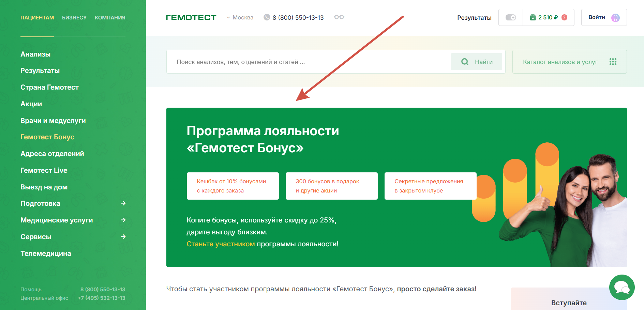Open Результаты in the sidebar menu
This screenshot has height=310, width=644.
(x=40, y=71)
